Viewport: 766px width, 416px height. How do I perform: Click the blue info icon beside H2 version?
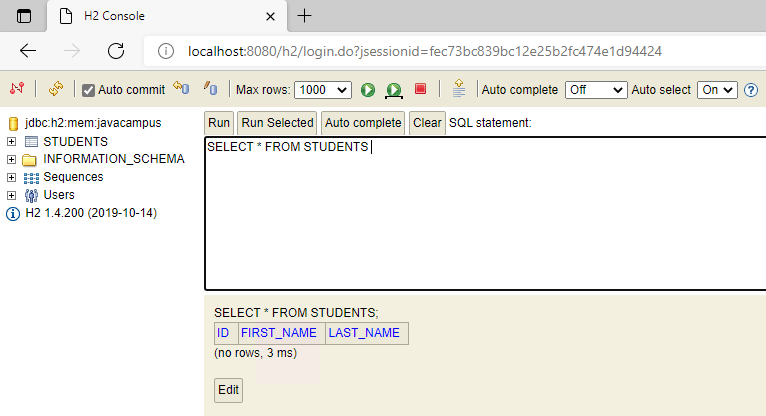pos(13,214)
